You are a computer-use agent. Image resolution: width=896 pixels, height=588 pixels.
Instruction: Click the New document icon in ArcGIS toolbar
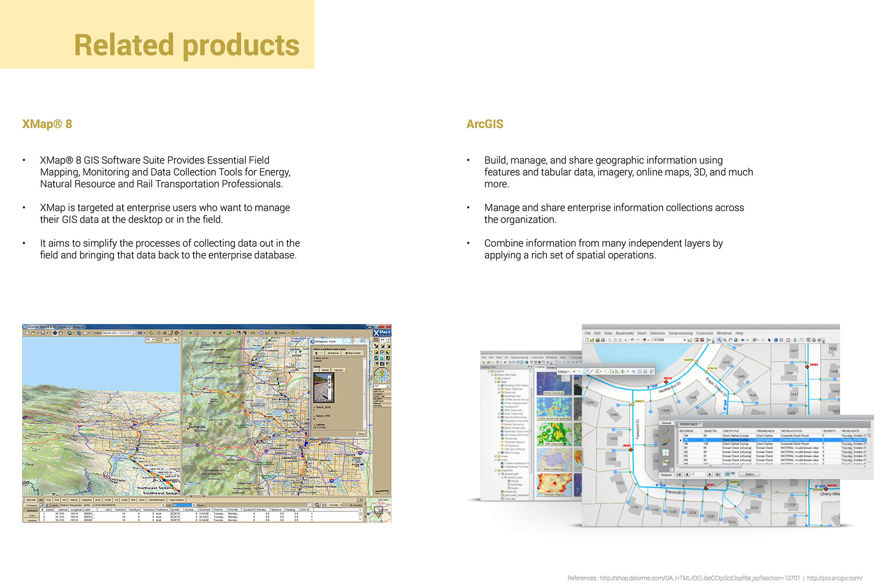click(587, 340)
